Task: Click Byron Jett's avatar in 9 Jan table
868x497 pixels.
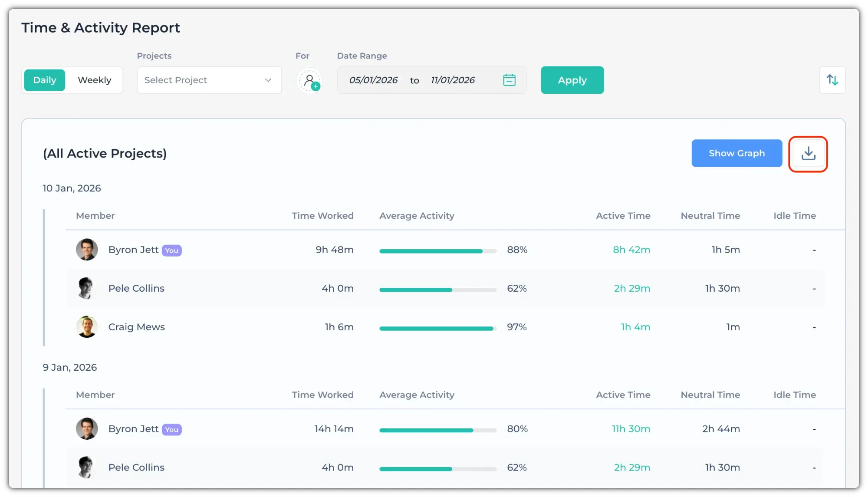Action: point(87,429)
